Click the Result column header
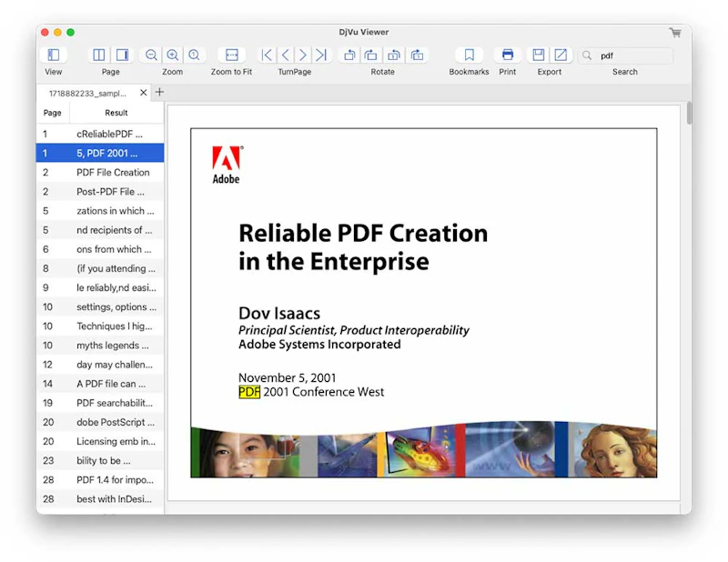 click(x=116, y=113)
